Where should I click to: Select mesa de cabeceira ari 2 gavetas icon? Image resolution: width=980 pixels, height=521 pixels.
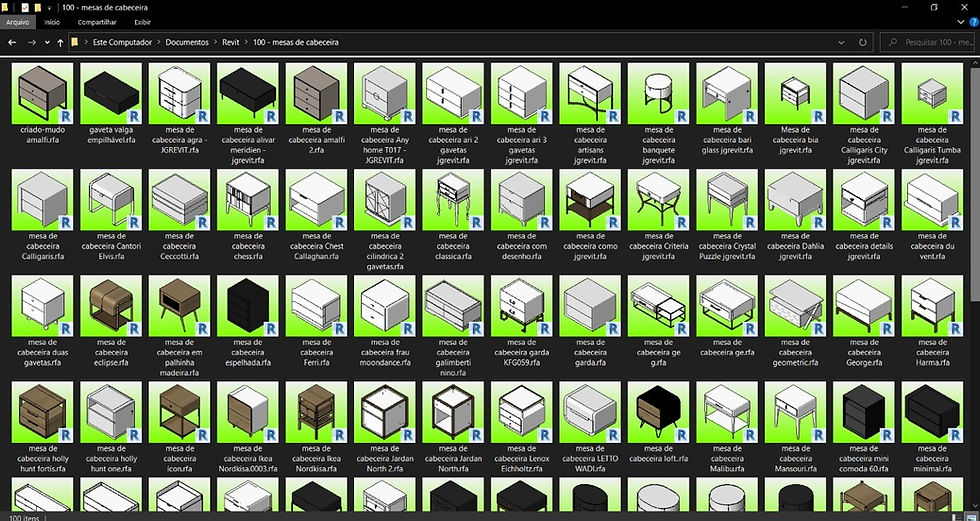click(x=453, y=93)
